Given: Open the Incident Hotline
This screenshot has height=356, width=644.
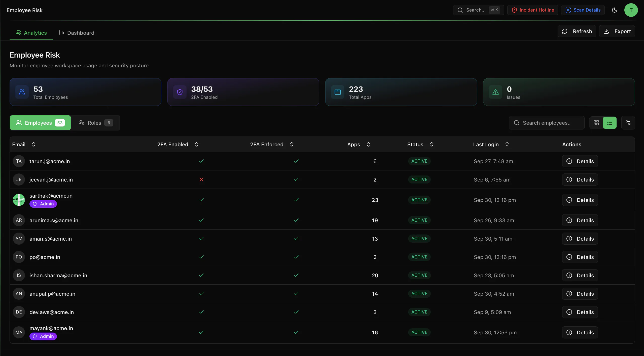Looking at the screenshot, I should [533, 10].
